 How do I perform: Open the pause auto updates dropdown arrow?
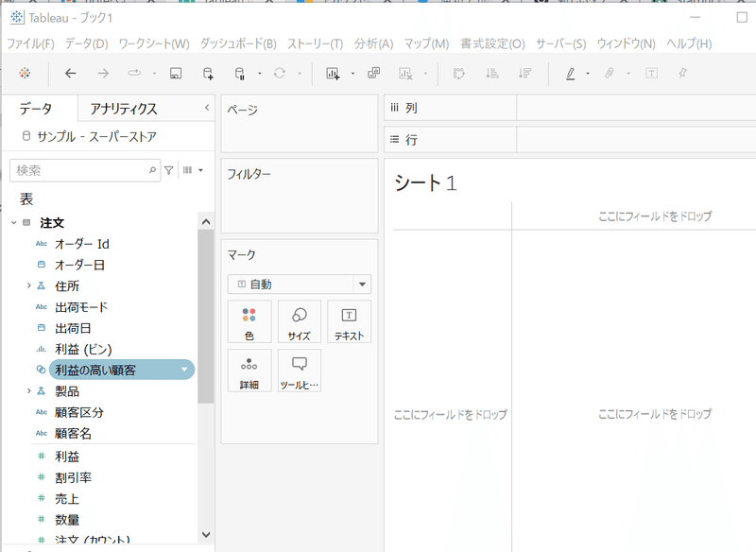pyautogui.click(x=259, y=74)
